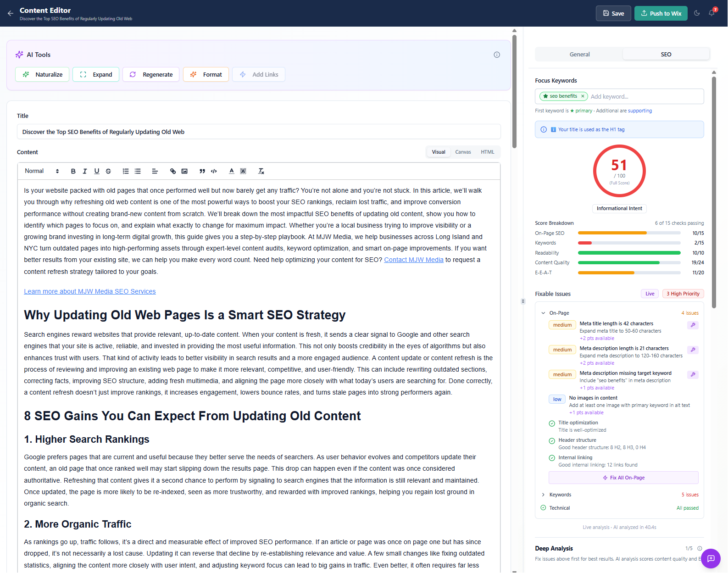The image size is (728, 573).
Task: Toggle dark mode moon icon
Action: [697, 13]
